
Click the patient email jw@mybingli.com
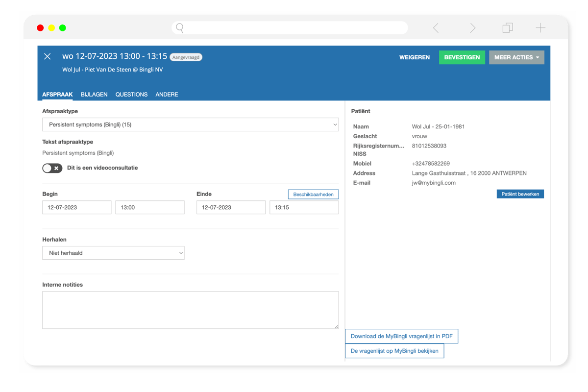coord(434,183)
